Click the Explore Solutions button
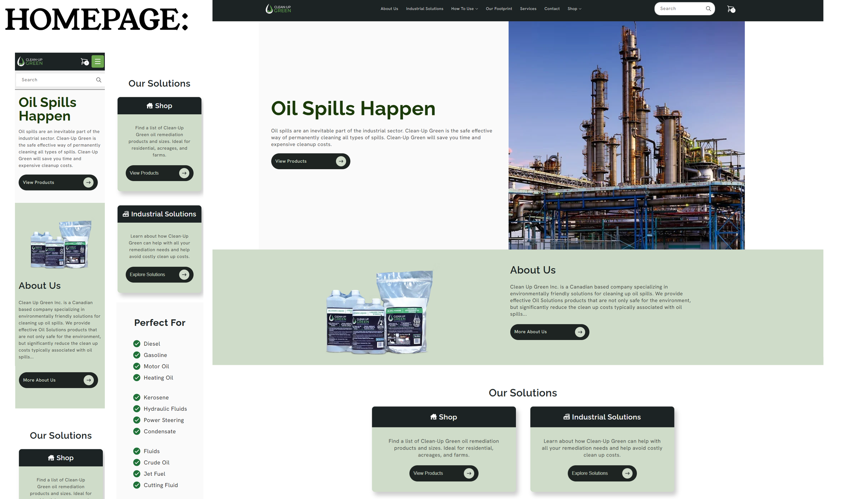This screenshot has width=868, height=499. point(602,473)
